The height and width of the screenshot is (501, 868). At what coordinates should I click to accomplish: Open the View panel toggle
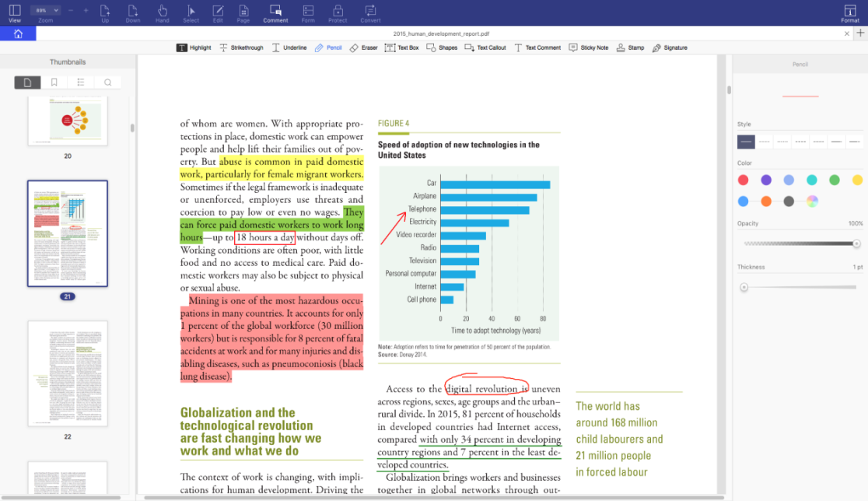15,13
